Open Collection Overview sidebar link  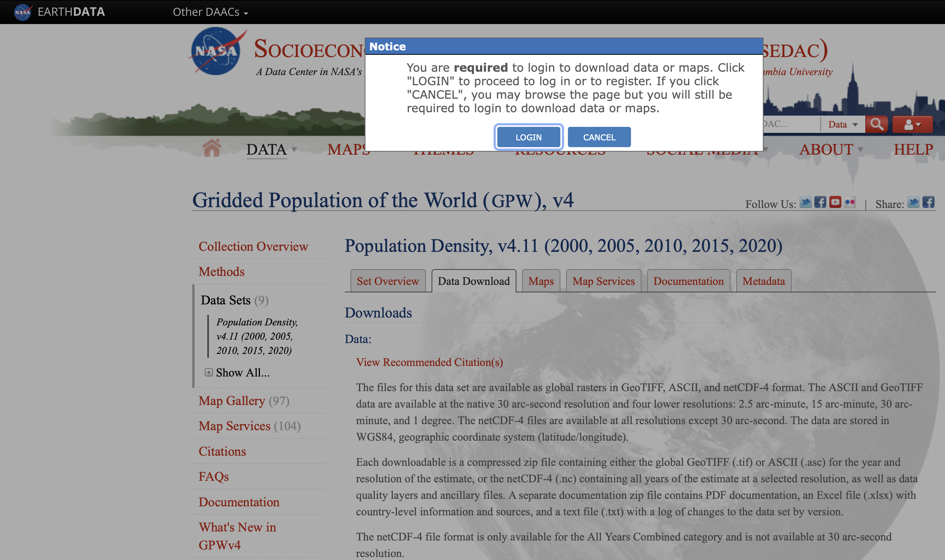[253, 247]
